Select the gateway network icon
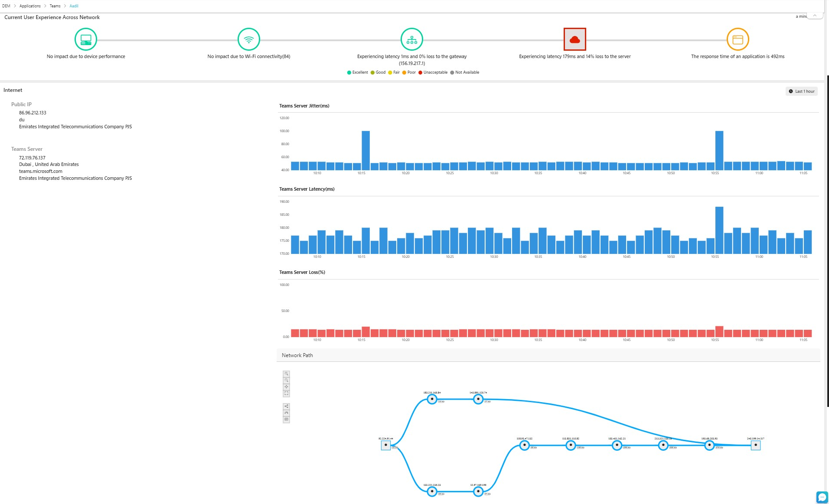 click(x=411, y=39)
